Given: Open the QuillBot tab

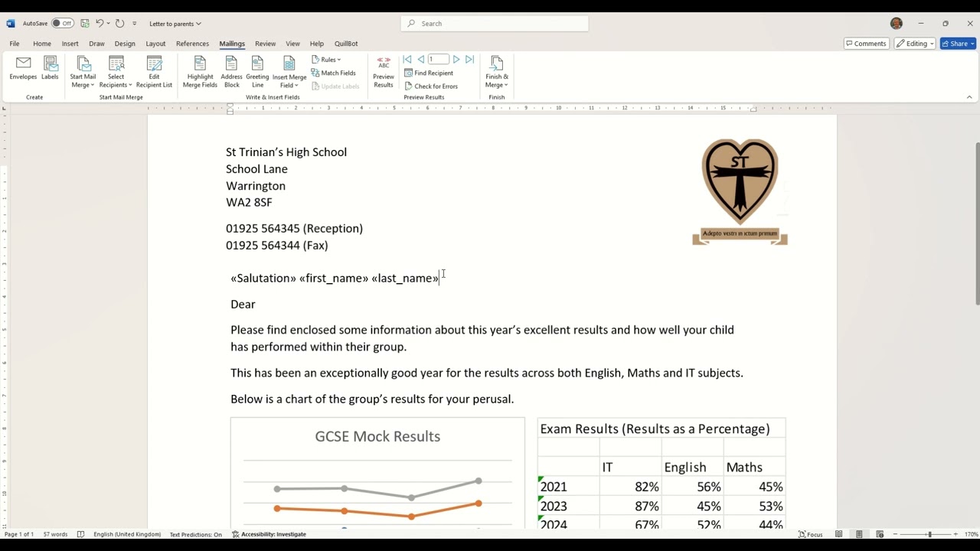Looking at the screenshot, I should [x=346, y=44].
